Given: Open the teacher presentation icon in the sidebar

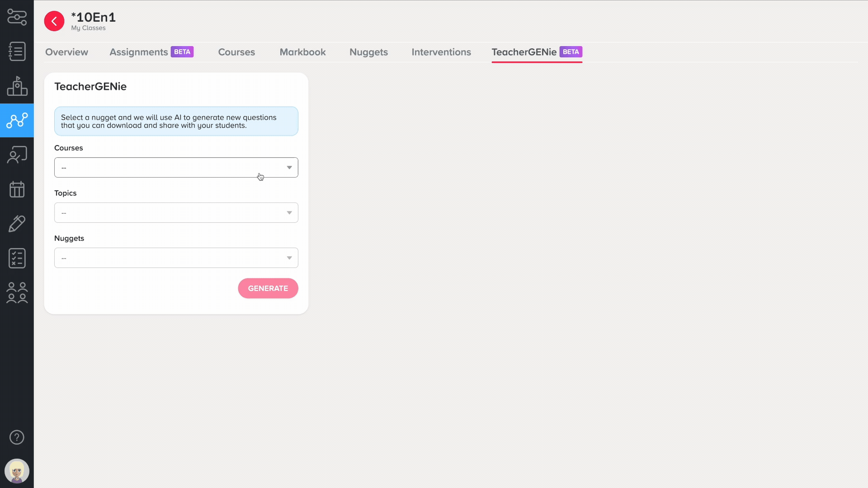Looking at the screenshot, I should [x=17, y=155].
